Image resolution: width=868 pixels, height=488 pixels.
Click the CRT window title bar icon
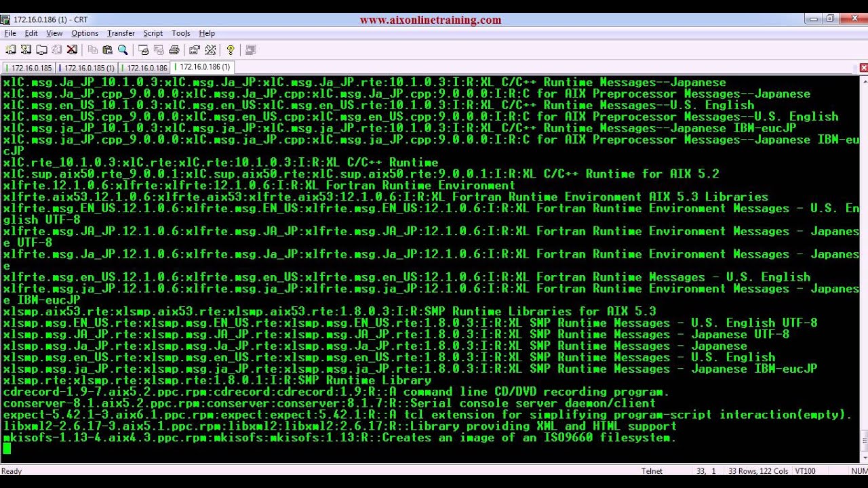click(x=6, y=20)
